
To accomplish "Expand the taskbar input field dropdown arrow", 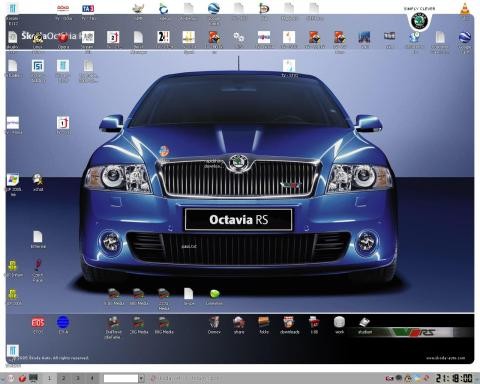I will pos(141,378).
